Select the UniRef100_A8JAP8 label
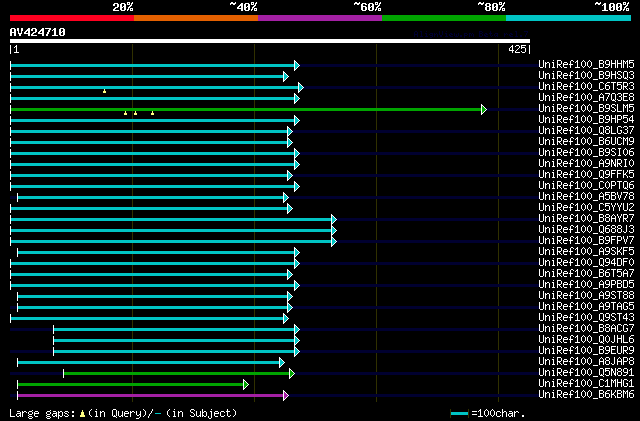The height and width of the screenshot is (421, 640). [x=586, y=362]
